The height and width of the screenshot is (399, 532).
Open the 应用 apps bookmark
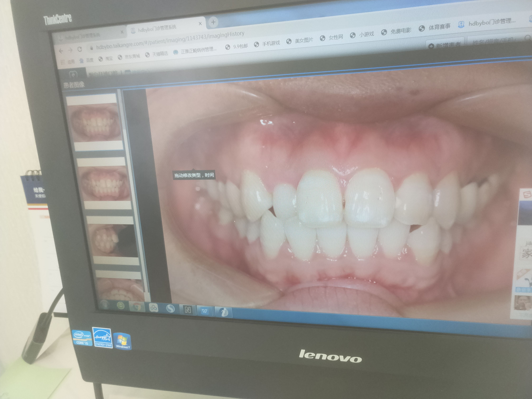point(68,62)
